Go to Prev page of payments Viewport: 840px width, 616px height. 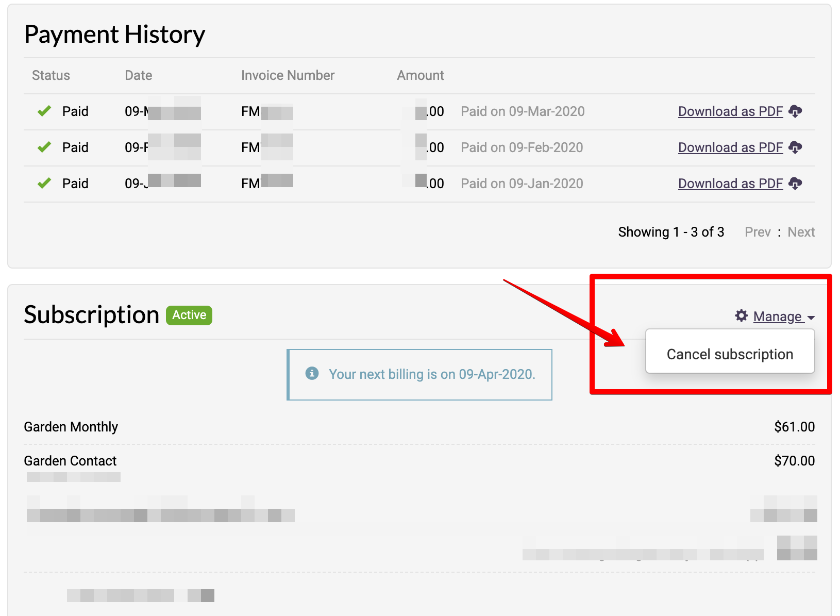tap(758, 232)
